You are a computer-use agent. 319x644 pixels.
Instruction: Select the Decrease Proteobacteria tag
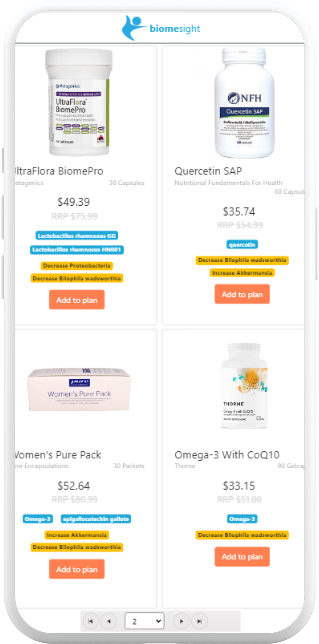77,266
